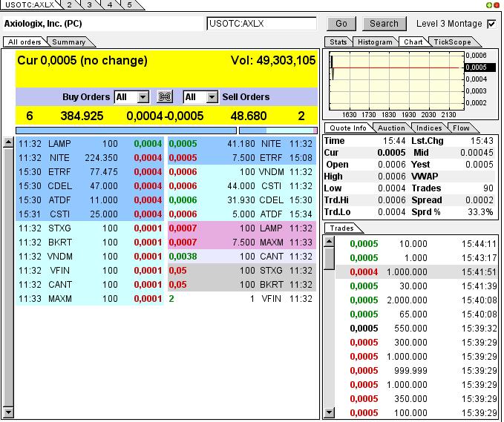The width and height of the screenshot is (504, 422).
Task: Click the order book scroll down arrow
Action: (8, 412)
